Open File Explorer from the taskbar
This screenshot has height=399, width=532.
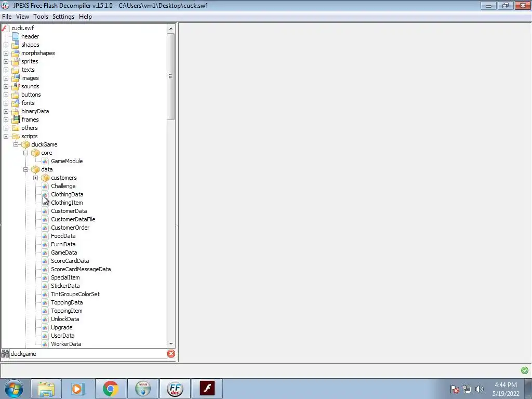pyautogui.click(x=46, y=389)
